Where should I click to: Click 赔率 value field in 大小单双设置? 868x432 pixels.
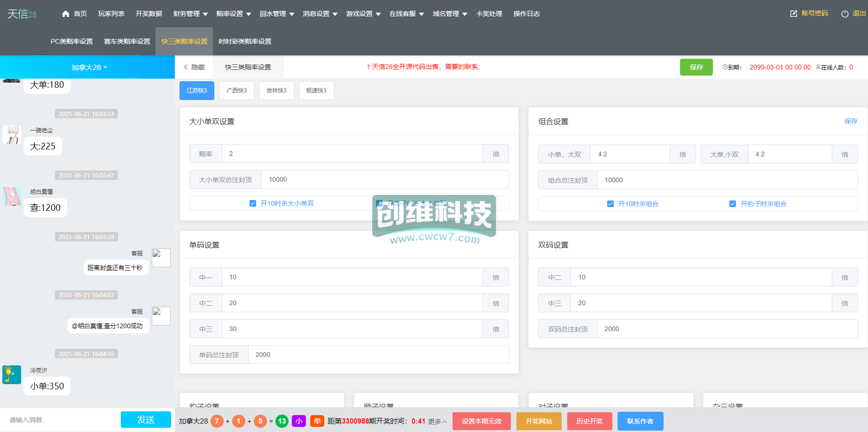tap(352, 154)
